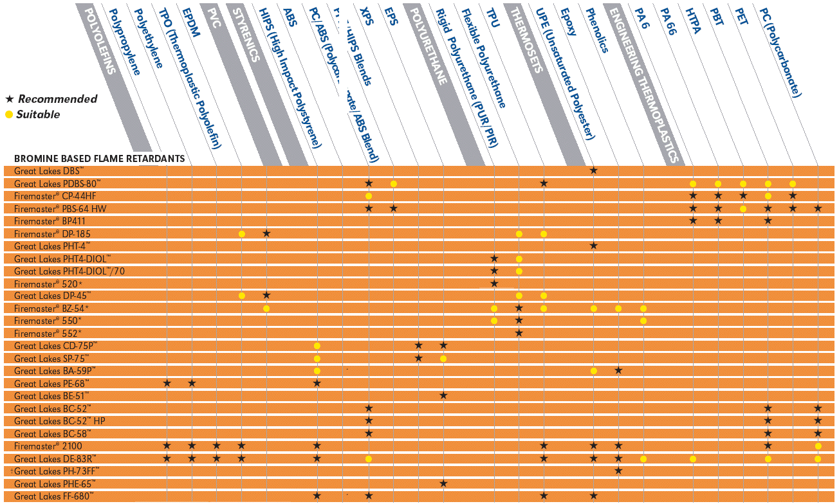Viewport: 839px width, 504px height.
Task: Click the star in Great Lakes PHT4-DIOL/70 row
Action: pos(494,271)
